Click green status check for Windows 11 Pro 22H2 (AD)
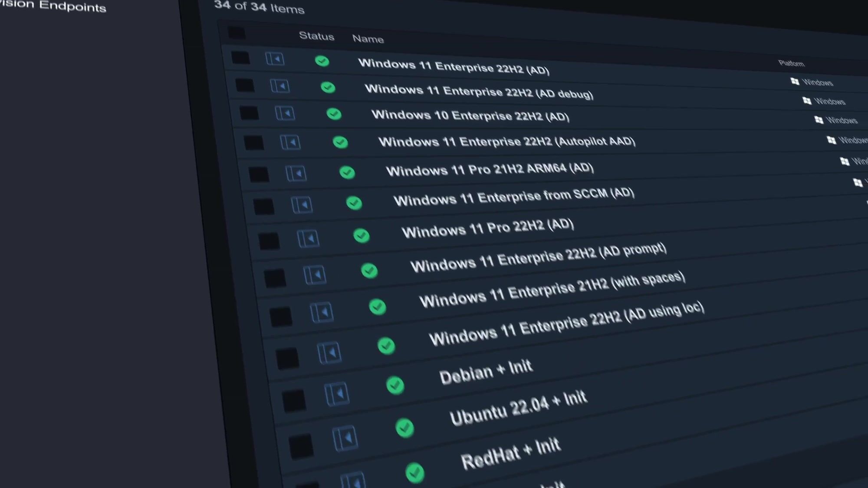868x488 pixels. 361,236
